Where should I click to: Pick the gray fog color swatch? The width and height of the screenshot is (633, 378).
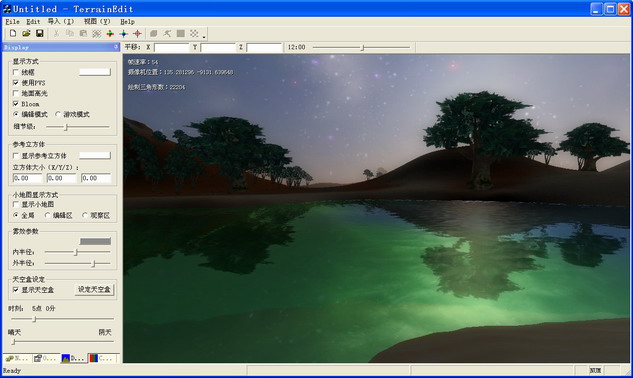95,242
